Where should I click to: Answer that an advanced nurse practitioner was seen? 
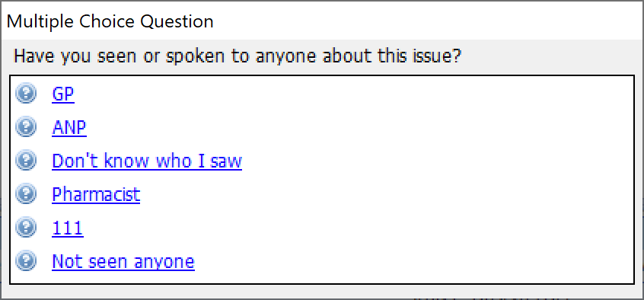click(x=69, y=128)
